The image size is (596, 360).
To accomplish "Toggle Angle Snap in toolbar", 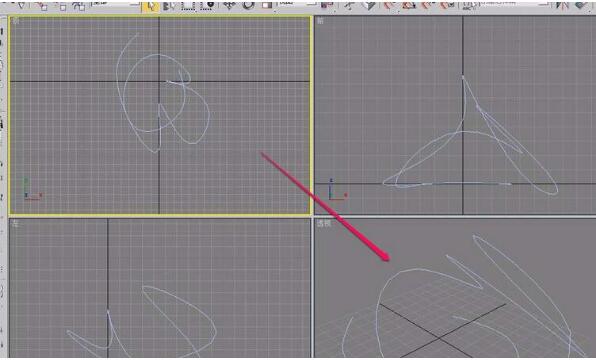I will (x=409, y=6).
